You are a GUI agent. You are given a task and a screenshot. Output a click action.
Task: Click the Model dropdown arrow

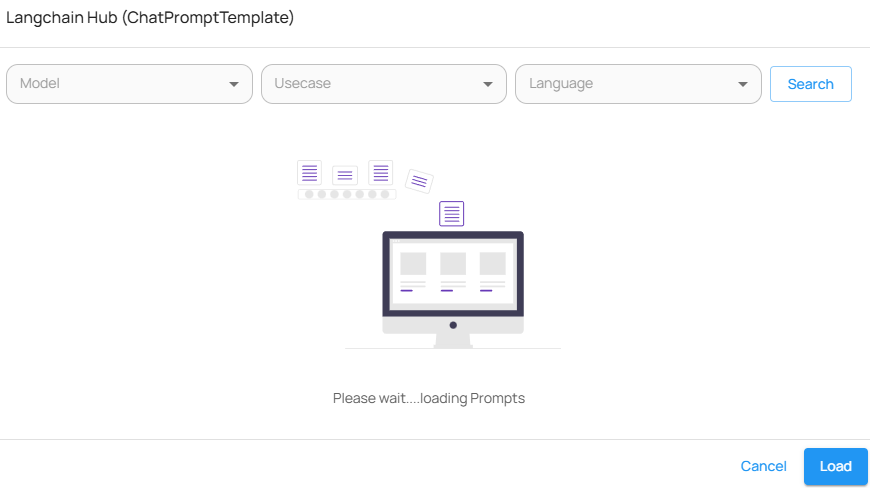pos(234,84)
